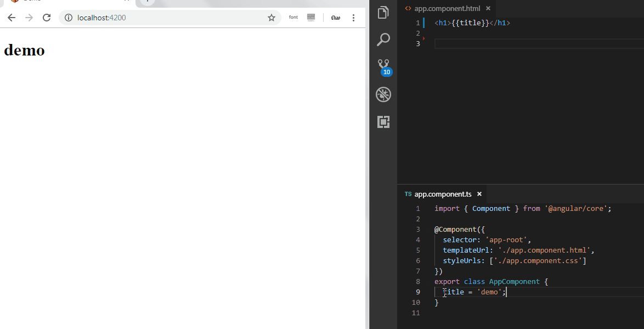Focus the localhost:4200 address bar
This screenshot has height=329, width=644.
coord(165,18)
